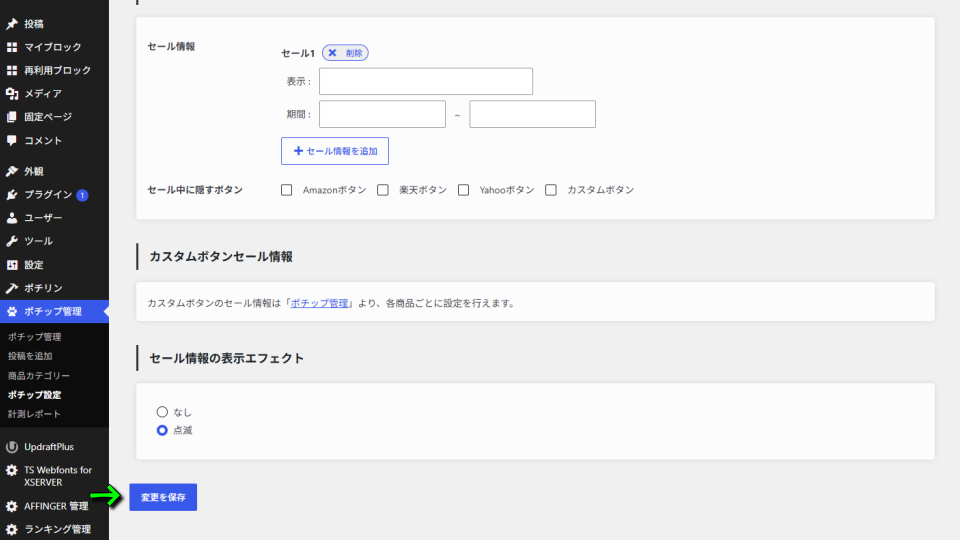Open 商品カテゴリー submenu link

point(39,376)
